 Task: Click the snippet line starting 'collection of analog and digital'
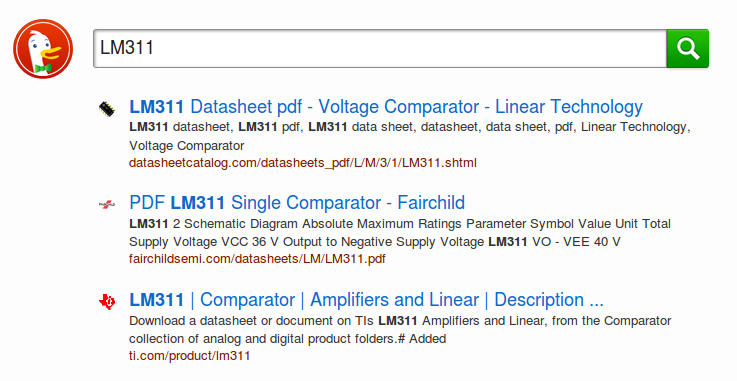coord(287,339)
